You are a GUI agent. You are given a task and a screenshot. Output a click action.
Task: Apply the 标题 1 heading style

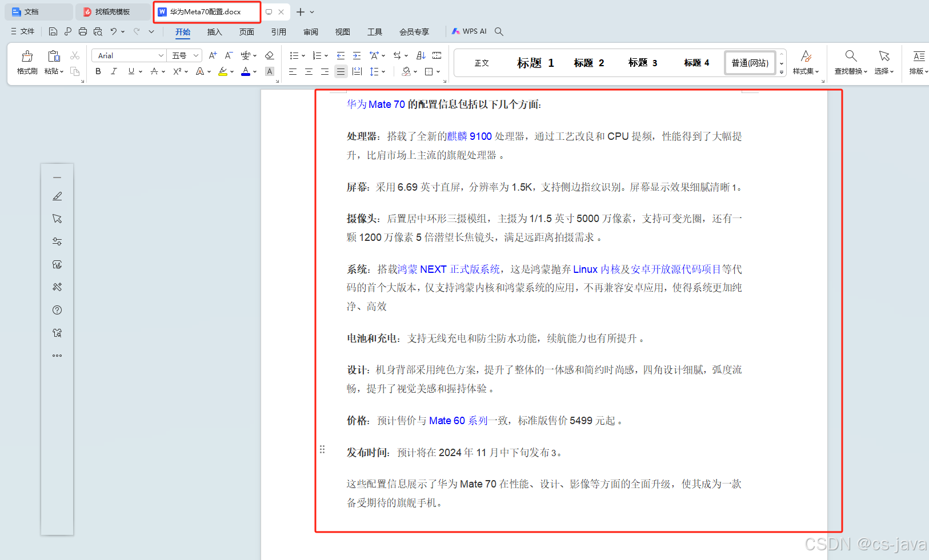point(535,63)
